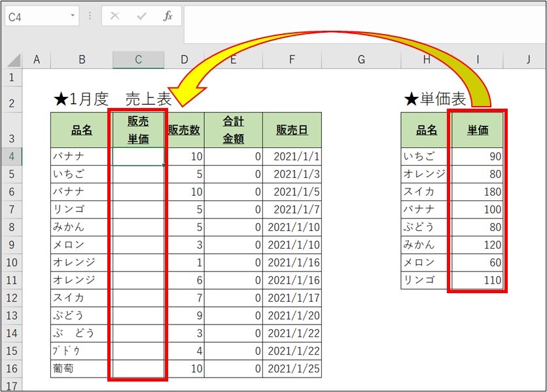Screen dimensions: 547x392
Task: Click the 単価 header cell in price table
Action: [x=477, y=130]
